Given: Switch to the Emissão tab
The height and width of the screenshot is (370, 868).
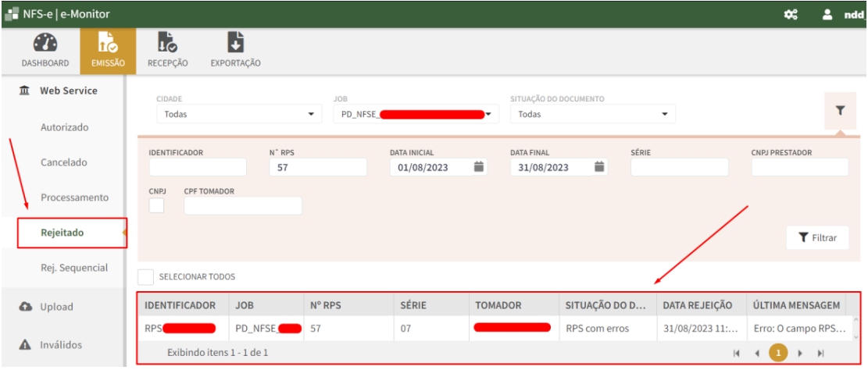Looking at the screenshot, I should [x=109, y=50].
